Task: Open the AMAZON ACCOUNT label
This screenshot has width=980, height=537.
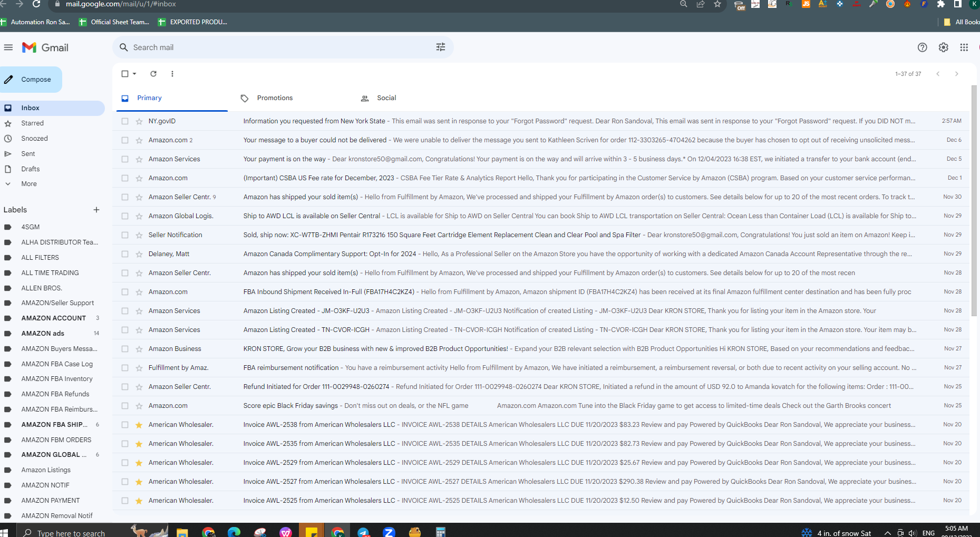Action: pos(53,318)
